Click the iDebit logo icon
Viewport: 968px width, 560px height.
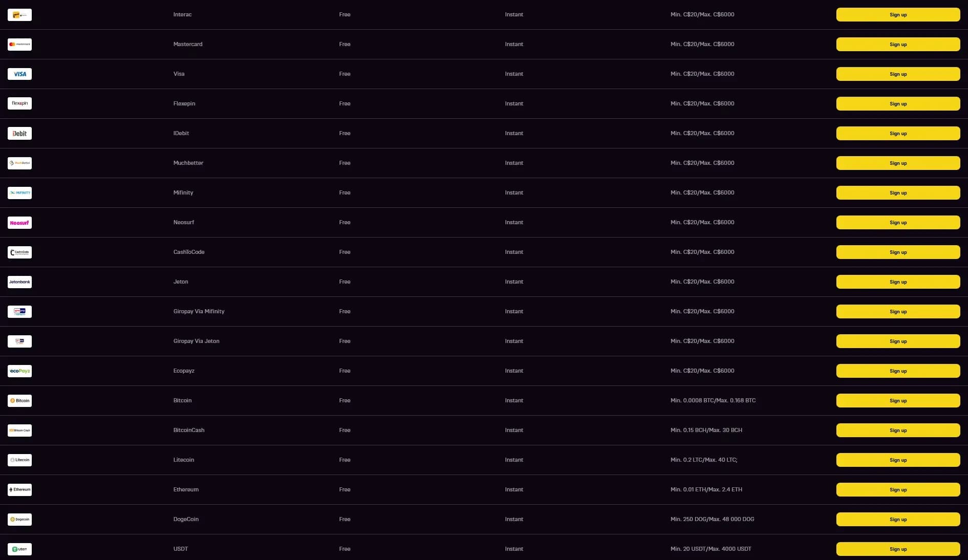[19, 134]
